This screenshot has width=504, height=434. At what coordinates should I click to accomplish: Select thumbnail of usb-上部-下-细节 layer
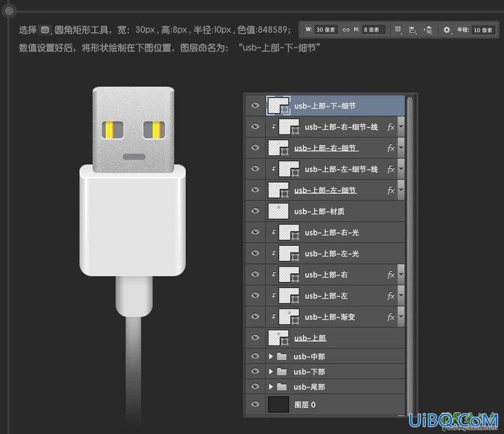pyautogui.click(x=278, y=105)
